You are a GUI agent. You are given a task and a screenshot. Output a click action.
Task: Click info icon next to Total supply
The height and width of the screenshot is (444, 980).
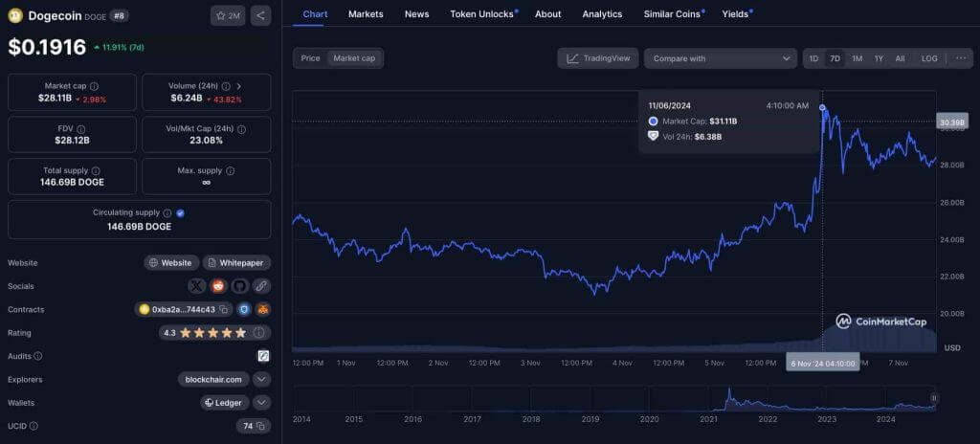coord(95,170)
